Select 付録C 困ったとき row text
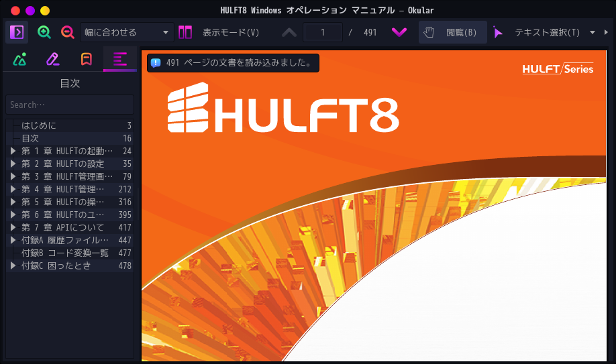 click(x=56, y=265)
